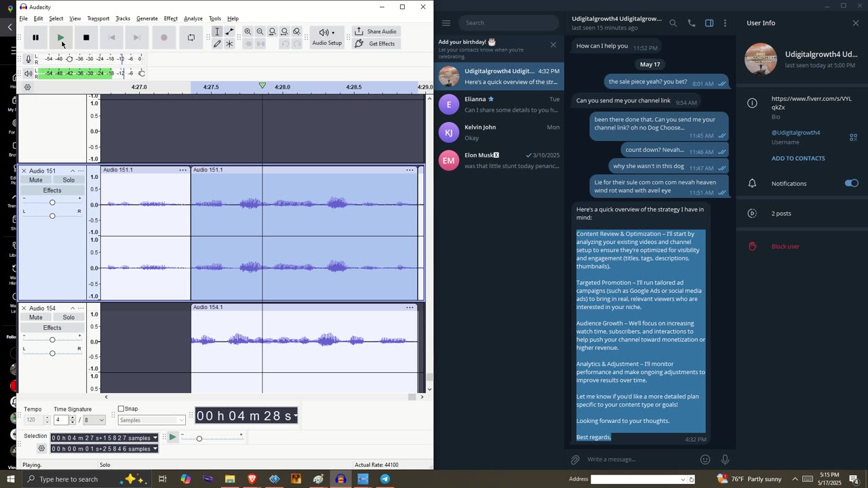The width and height of the screenshot is (868, 488).
Task: Open the Generate menu
Action: [147, 18]
